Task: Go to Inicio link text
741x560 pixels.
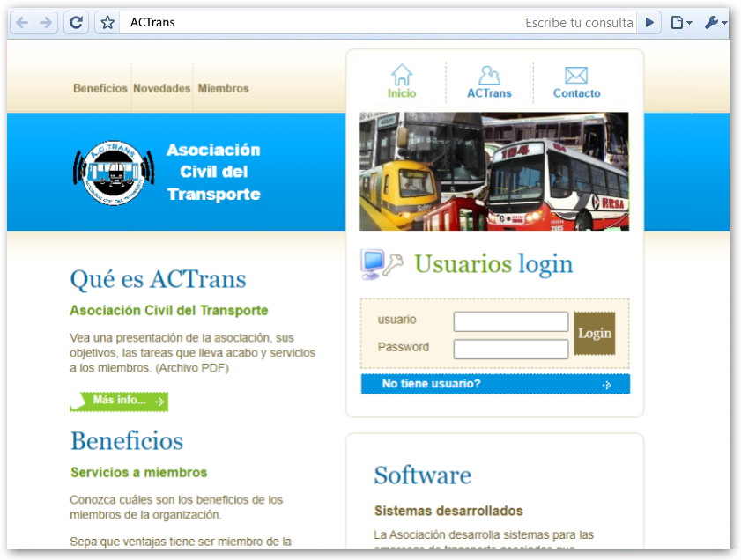Action: click(x=402, y=93)
